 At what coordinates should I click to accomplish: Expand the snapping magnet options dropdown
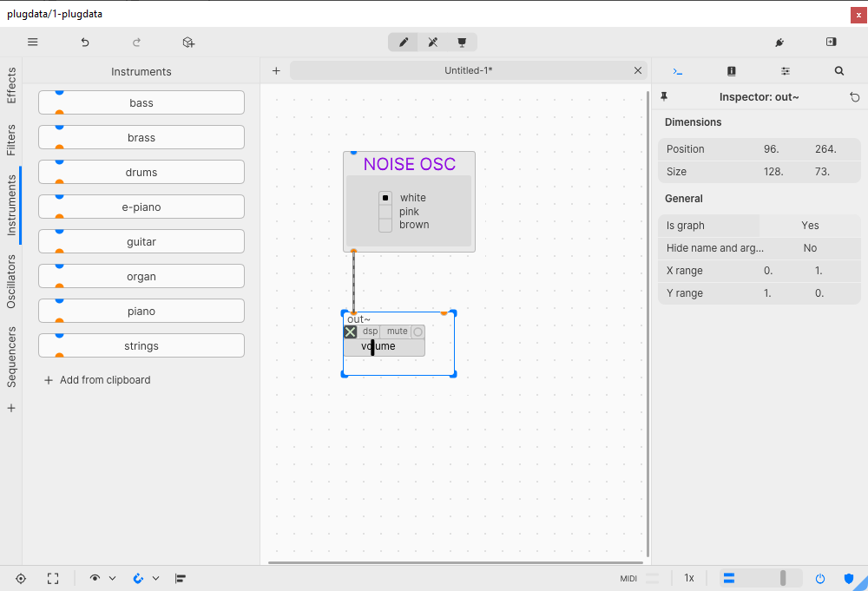coord(155,578)
